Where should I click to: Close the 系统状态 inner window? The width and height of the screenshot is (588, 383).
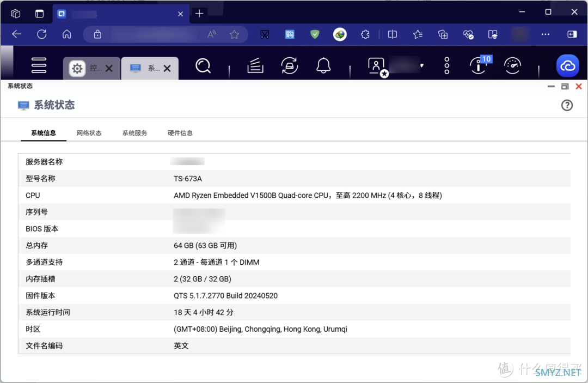579,86
